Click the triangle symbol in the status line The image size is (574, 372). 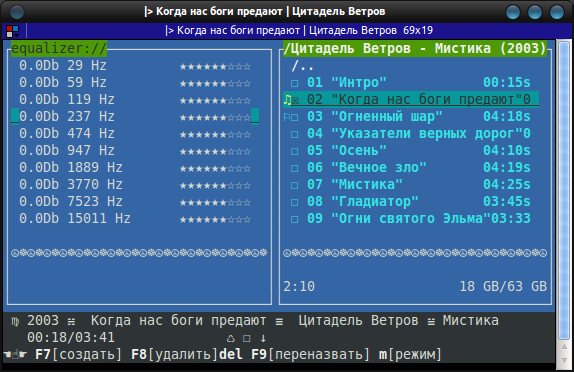231,338
